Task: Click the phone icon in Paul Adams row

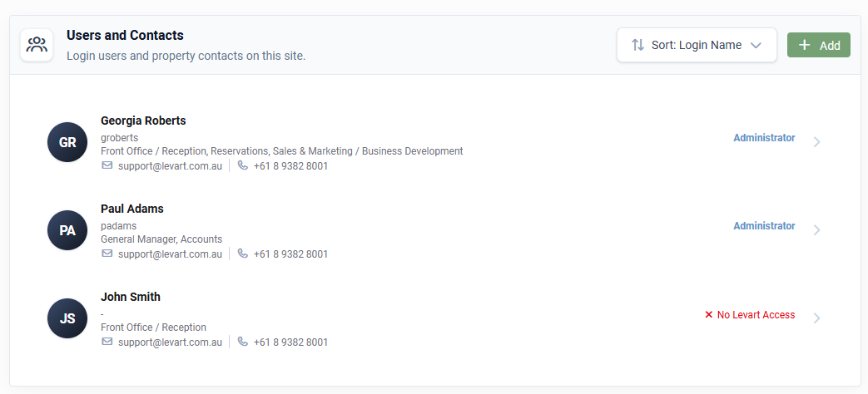Action: coord(242,254)
